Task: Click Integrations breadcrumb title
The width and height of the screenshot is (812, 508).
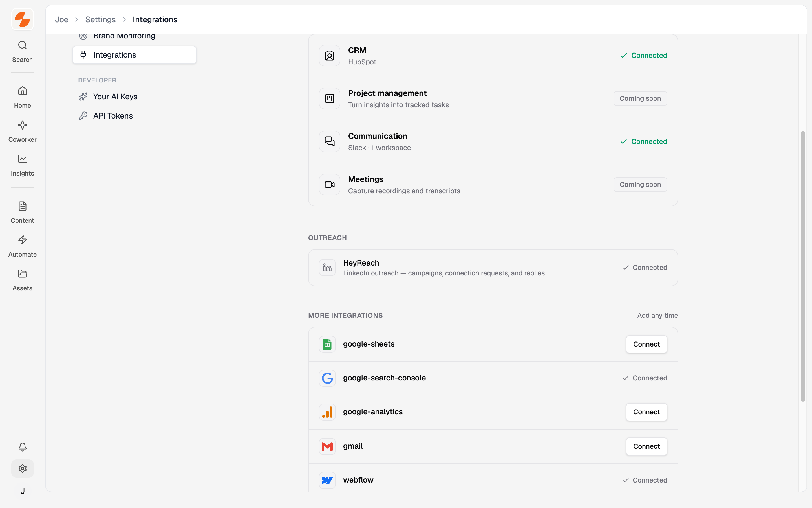Action: point(155,19)
